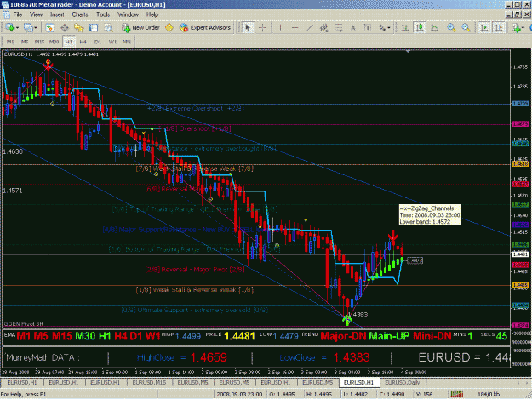
Task: Click the '184/0 kb' traffic indicator
Action: pos(489,394)
